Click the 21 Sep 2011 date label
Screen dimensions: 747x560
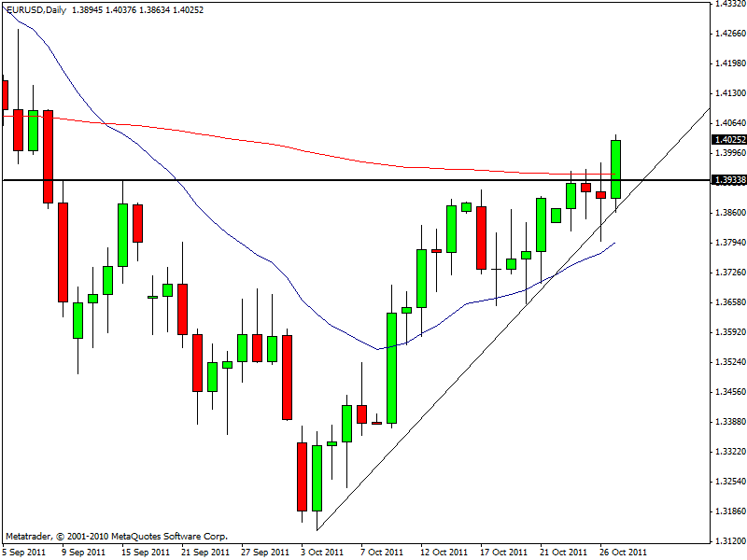204,552
